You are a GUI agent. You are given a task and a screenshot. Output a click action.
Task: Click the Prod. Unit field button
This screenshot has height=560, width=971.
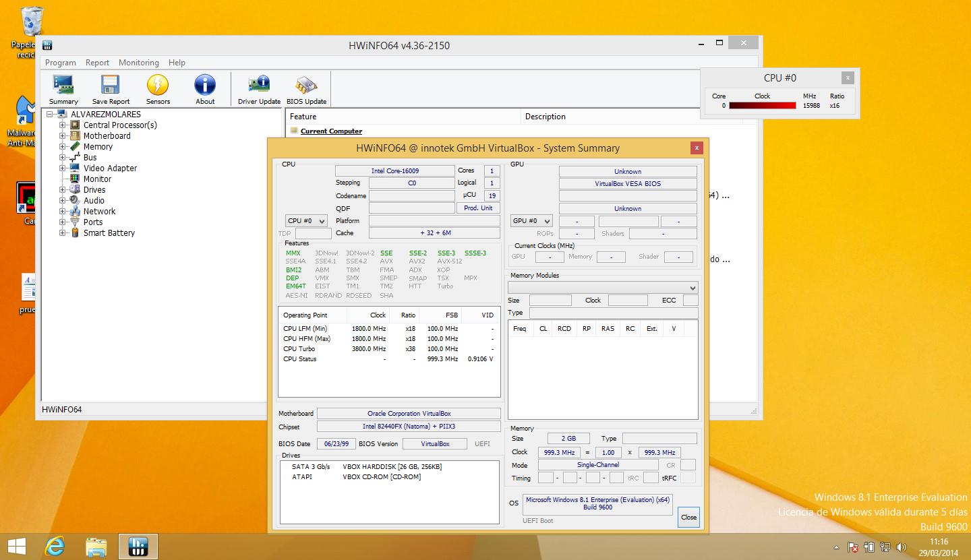click(479, 208)
